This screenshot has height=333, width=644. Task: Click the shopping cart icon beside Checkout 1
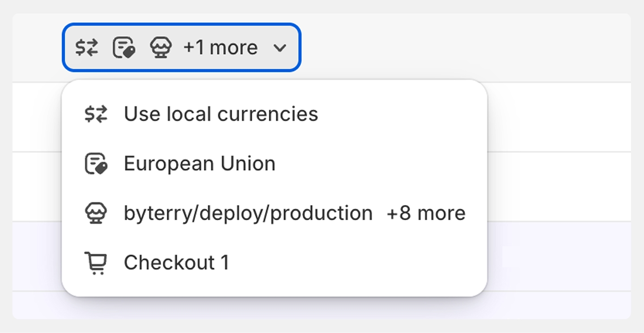pos(96,263)
